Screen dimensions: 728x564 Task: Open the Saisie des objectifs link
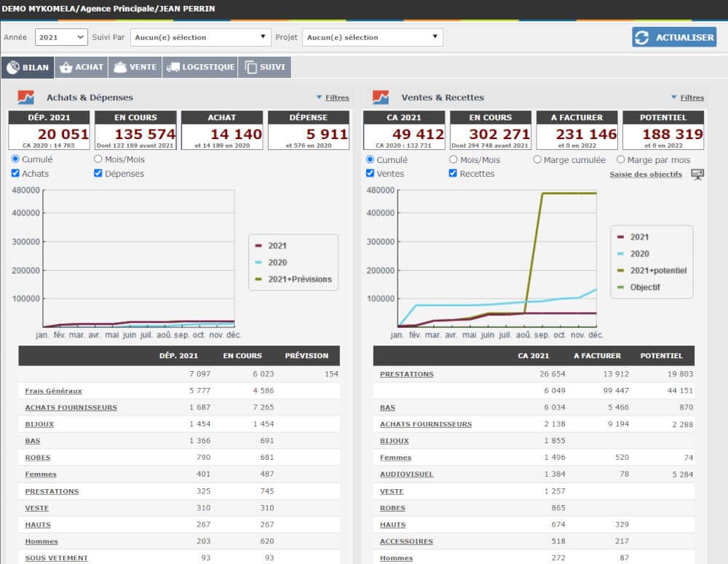[645, 175]
